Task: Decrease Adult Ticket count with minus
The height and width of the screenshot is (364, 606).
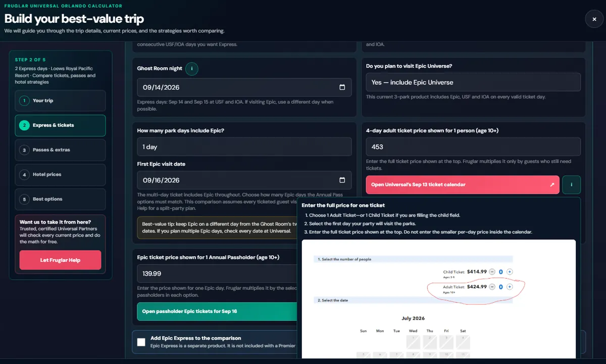Action: coord(492,287)
